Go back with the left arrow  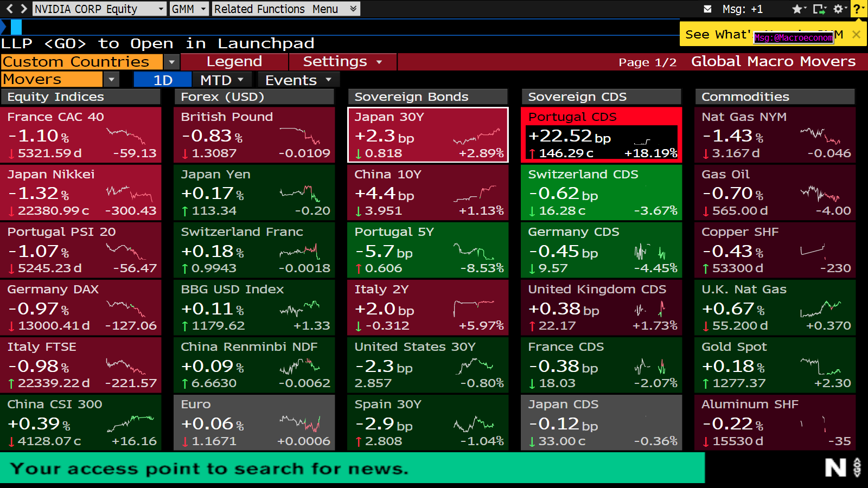click(9, 9)
